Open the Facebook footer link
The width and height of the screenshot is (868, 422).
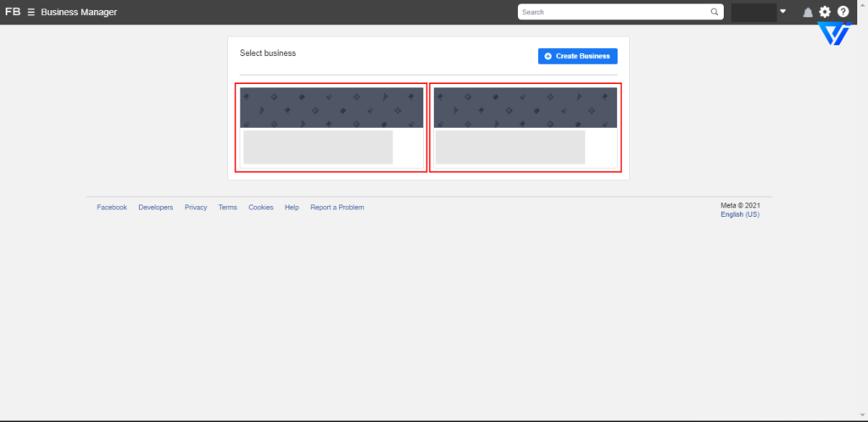112,208
